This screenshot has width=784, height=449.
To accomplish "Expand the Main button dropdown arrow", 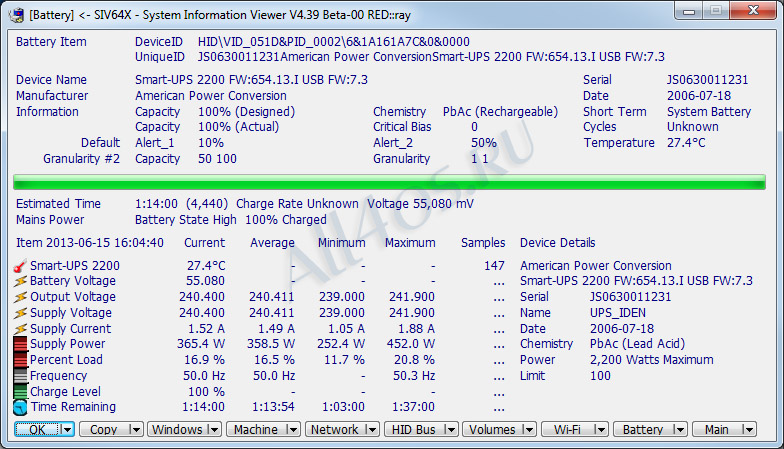I will pos(748,430).
